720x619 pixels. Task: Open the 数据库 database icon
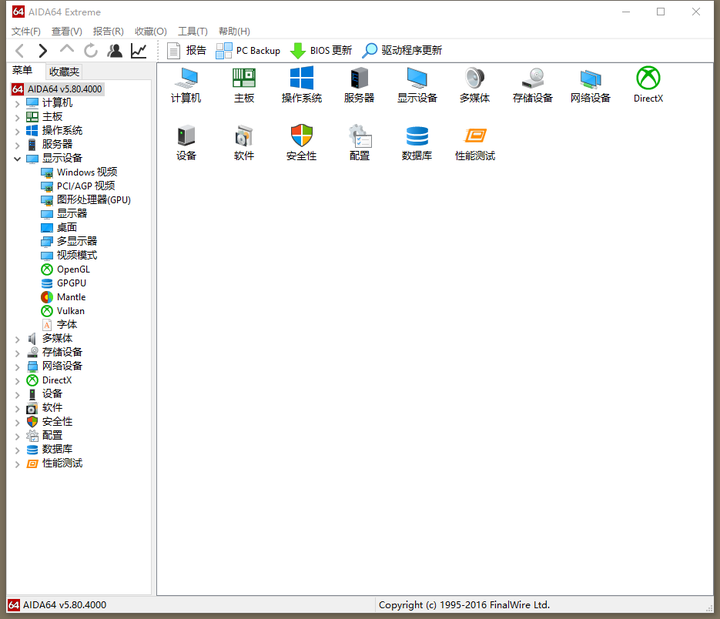pos(417,137)
